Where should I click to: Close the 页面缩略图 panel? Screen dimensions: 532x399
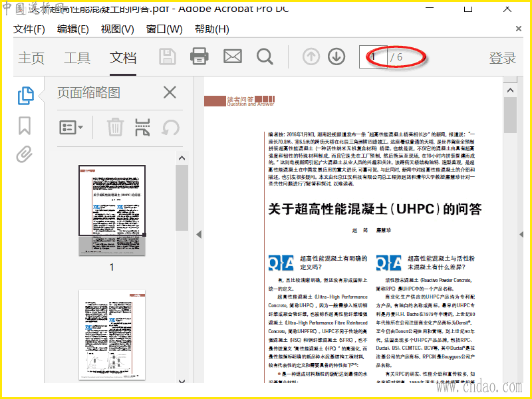click(170, 92)
